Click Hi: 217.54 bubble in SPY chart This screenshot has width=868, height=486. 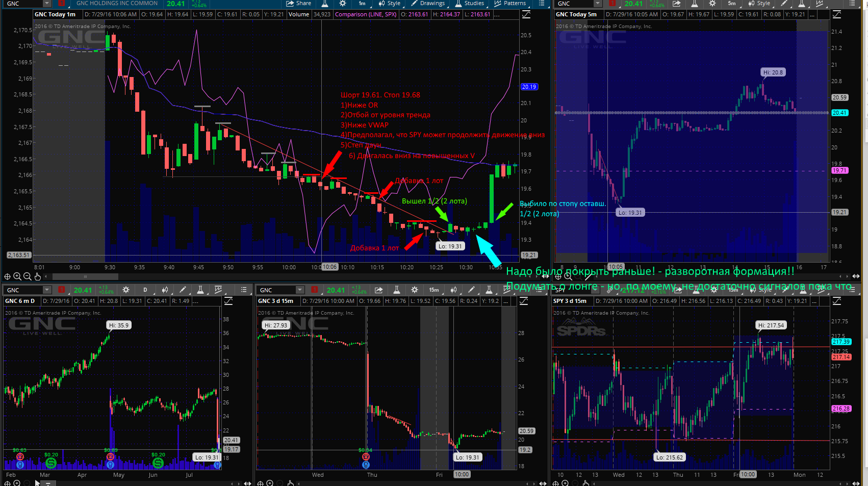(x=771, y=325)
